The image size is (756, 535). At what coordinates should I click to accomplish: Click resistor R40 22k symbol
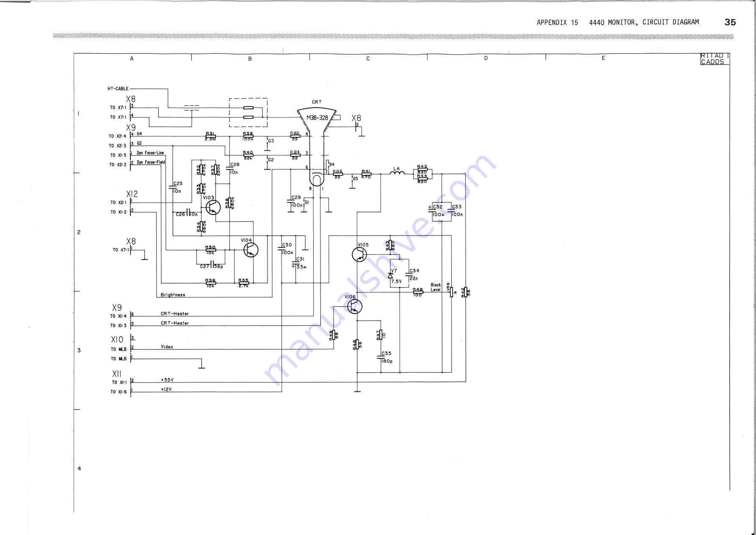point(248,155)
